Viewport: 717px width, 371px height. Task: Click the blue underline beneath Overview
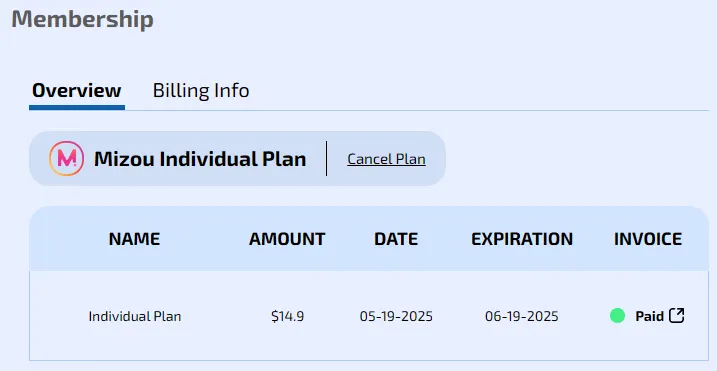[77, 108]
